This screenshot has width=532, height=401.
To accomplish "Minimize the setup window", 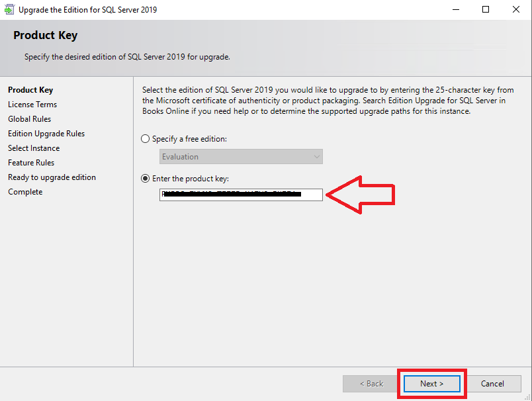I will coord(456,9).
